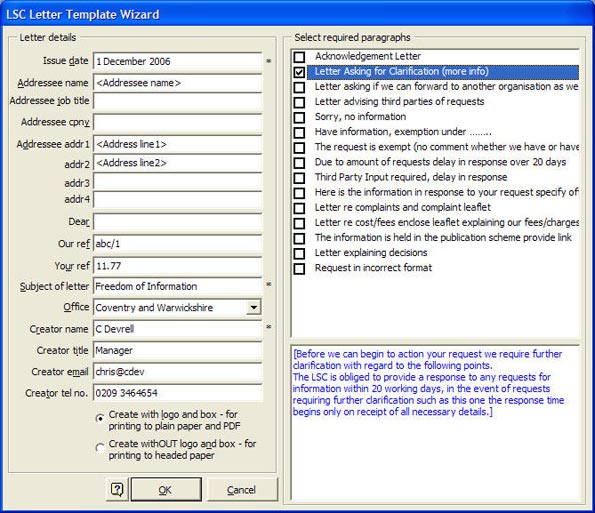The width and height of the screenshot is (595, 513).
Task: Select Coventry and Warwickshire office combo box
Action: click(x=177, y=307)
